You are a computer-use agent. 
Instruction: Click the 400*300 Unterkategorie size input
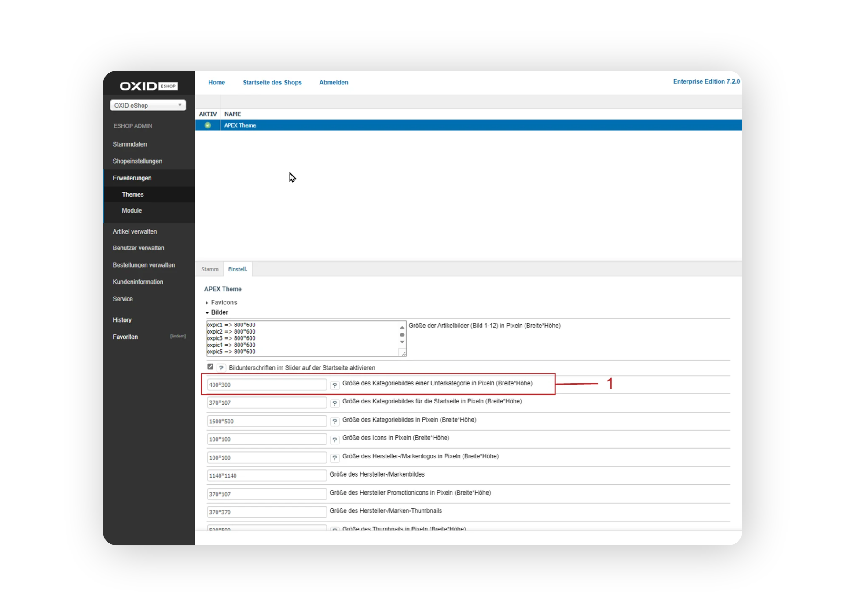pyautogui.click(x=266, y=385)
